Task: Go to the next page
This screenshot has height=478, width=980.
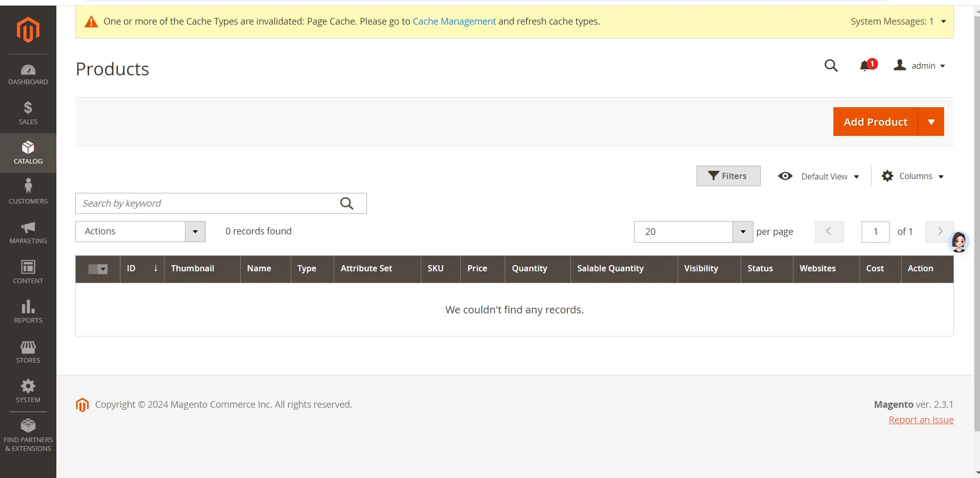Action: coord(940,232)
